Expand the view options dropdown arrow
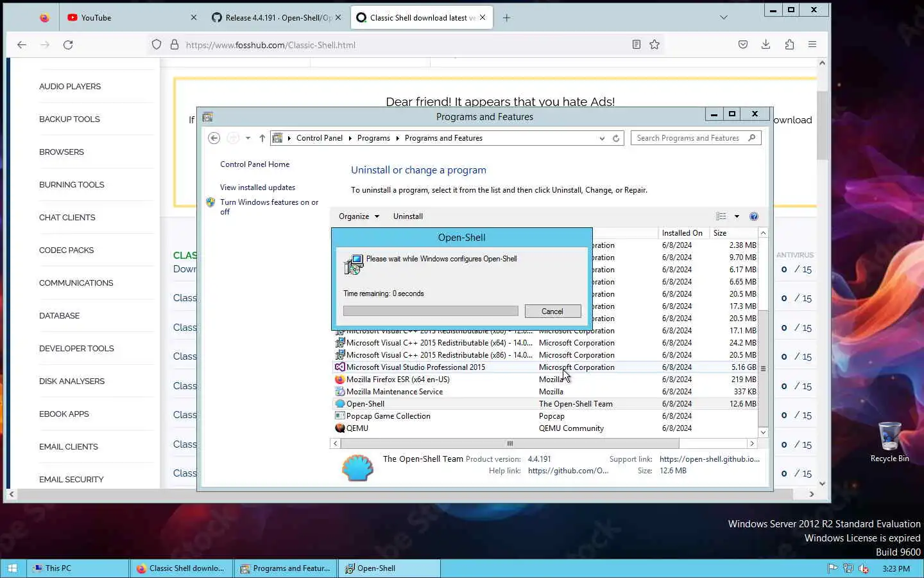Image resolution: width=924 pixels, height=578 pixels. 737,216
